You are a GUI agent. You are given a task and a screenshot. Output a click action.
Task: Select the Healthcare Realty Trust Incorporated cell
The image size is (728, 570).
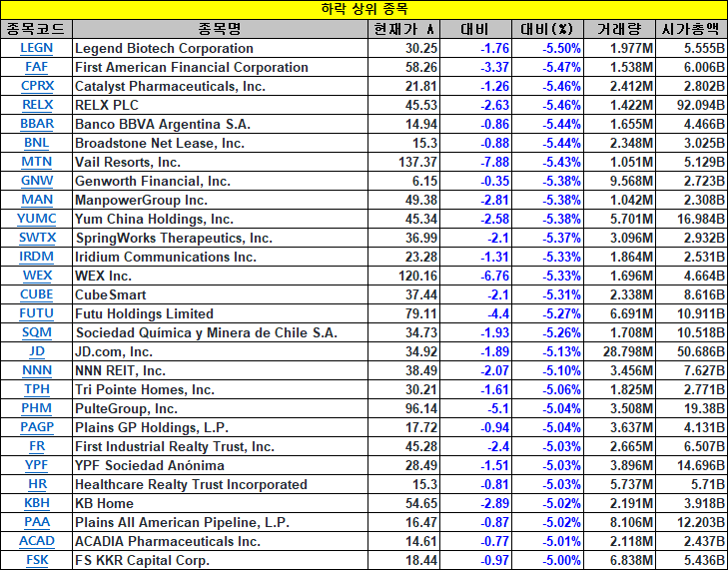pos(220,484)
